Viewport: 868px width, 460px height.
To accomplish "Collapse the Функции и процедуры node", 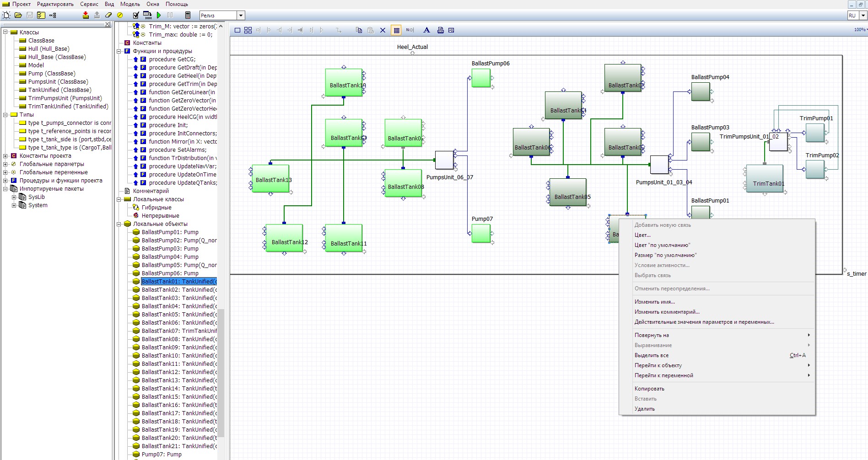I will [x=119, y=51].
